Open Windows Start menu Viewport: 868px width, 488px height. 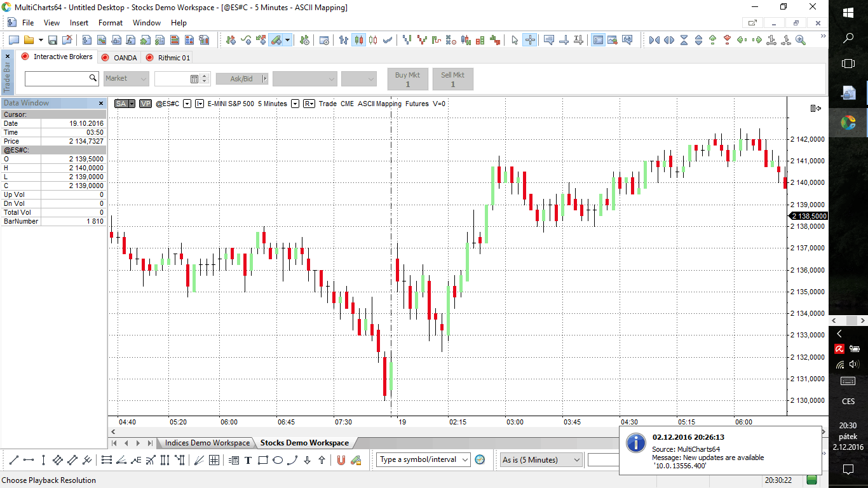point(848,13)
